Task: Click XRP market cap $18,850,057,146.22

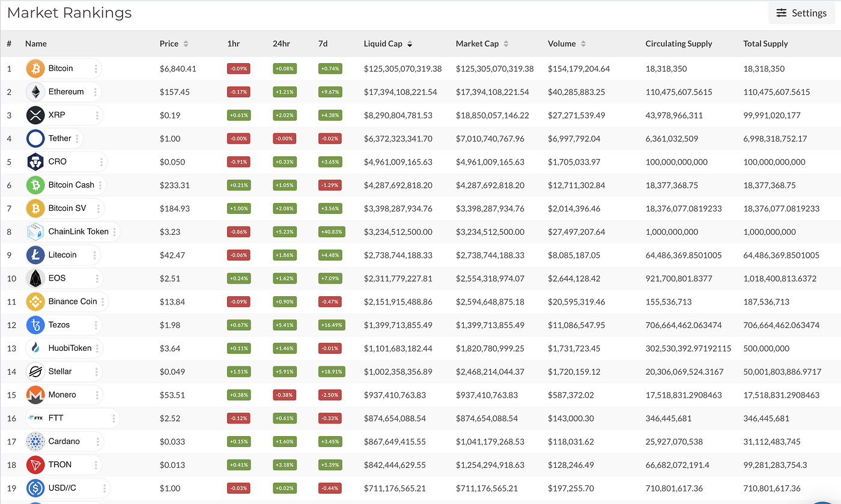Action: 493,115
